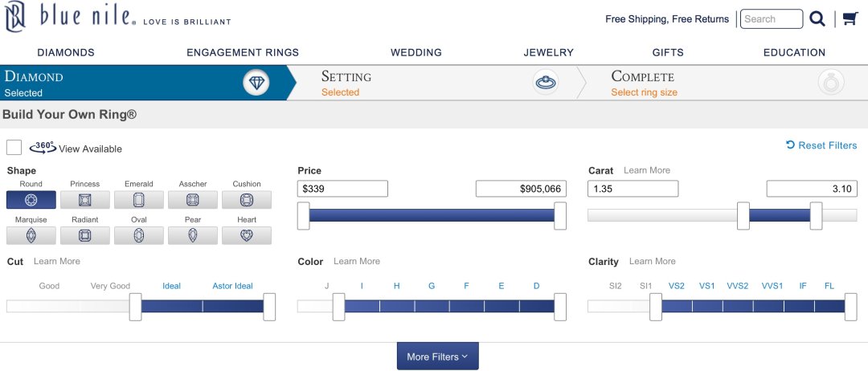Screen dimensions: 868x371
Task: Select the Pear shape icon
Action: pos(193,235)
